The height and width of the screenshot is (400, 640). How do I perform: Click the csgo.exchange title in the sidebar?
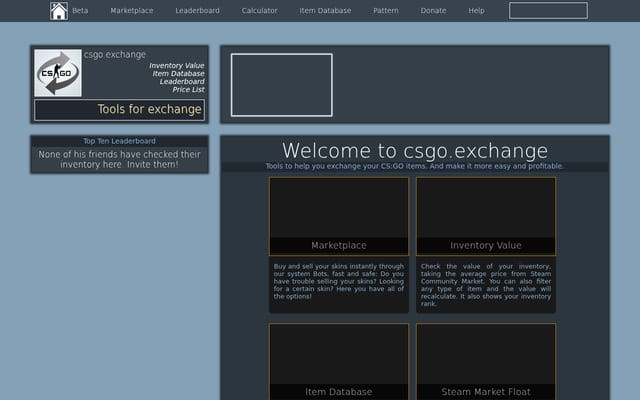point(115,55)
